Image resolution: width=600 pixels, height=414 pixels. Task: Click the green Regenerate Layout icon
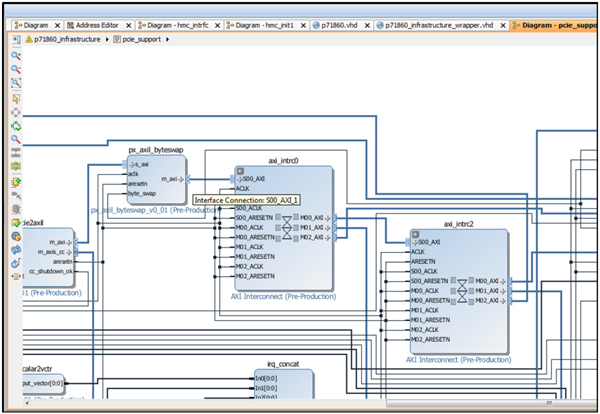coord(17,126)
